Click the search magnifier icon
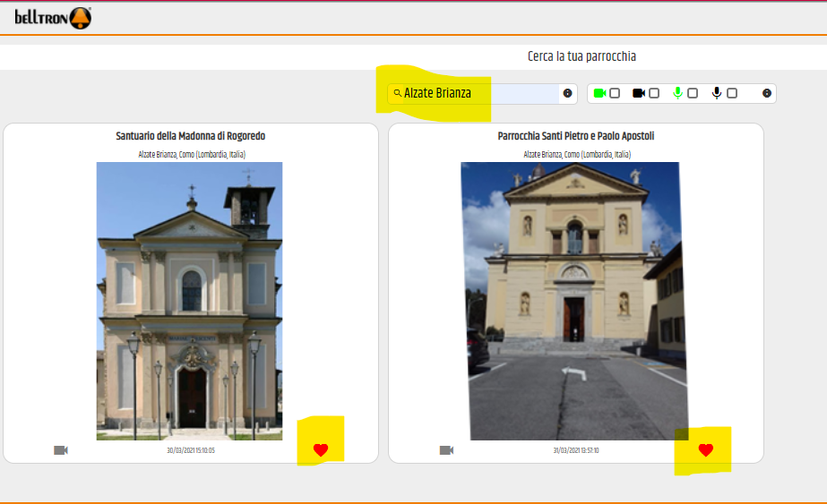 [398, 93]
